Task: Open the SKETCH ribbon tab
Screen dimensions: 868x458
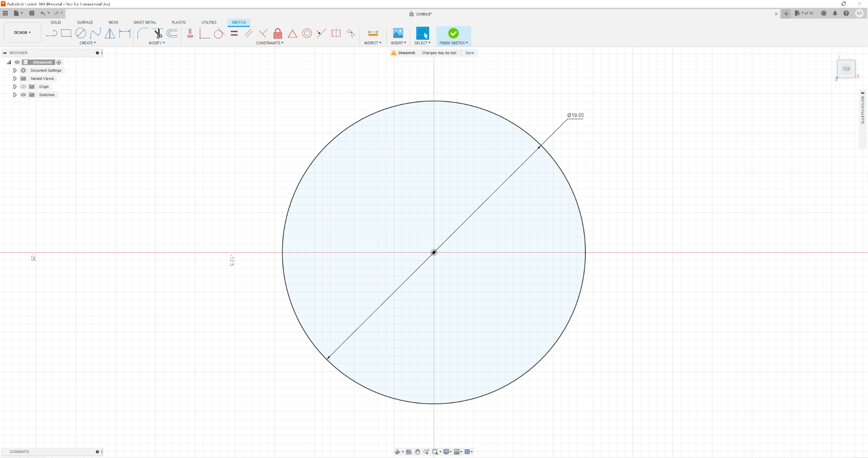Action: [238, 22]
